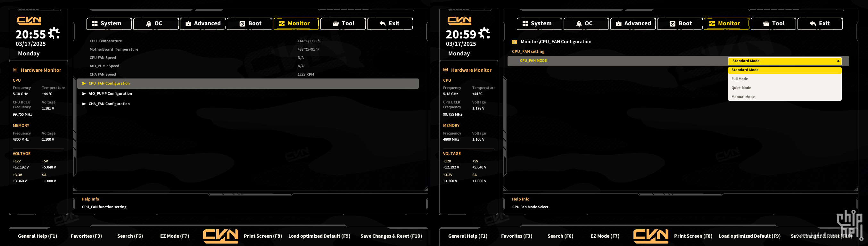
Task: Open the Tool tab in right screen
Action: 773,24
